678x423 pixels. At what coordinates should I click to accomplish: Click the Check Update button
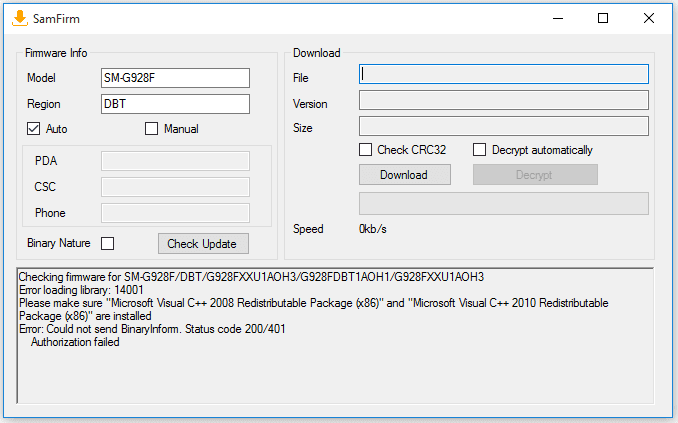tap(203, 244)
